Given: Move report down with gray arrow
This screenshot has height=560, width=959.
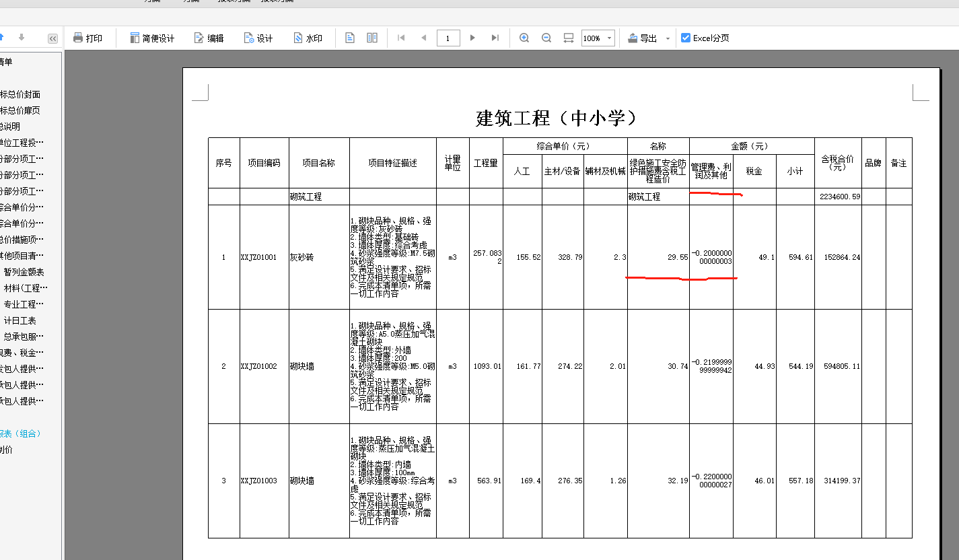Looking at the screenshot, I should [22, 38].
